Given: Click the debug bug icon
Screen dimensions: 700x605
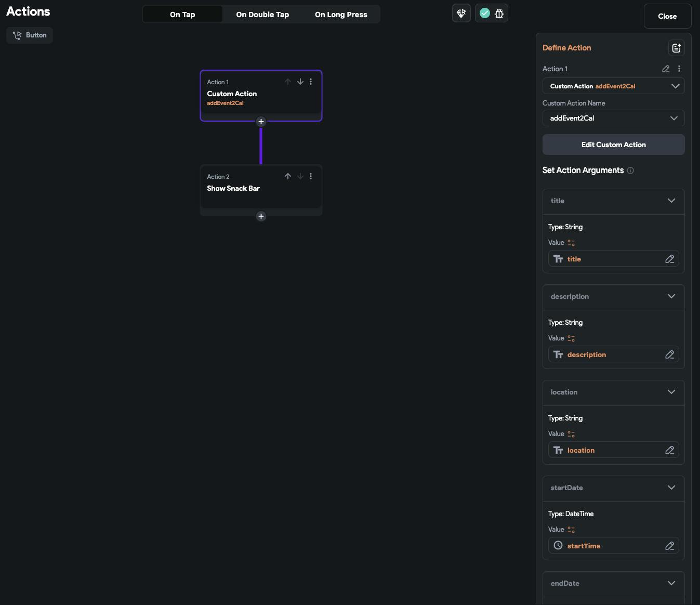Looking at the screenshot, I should (499, 14).
